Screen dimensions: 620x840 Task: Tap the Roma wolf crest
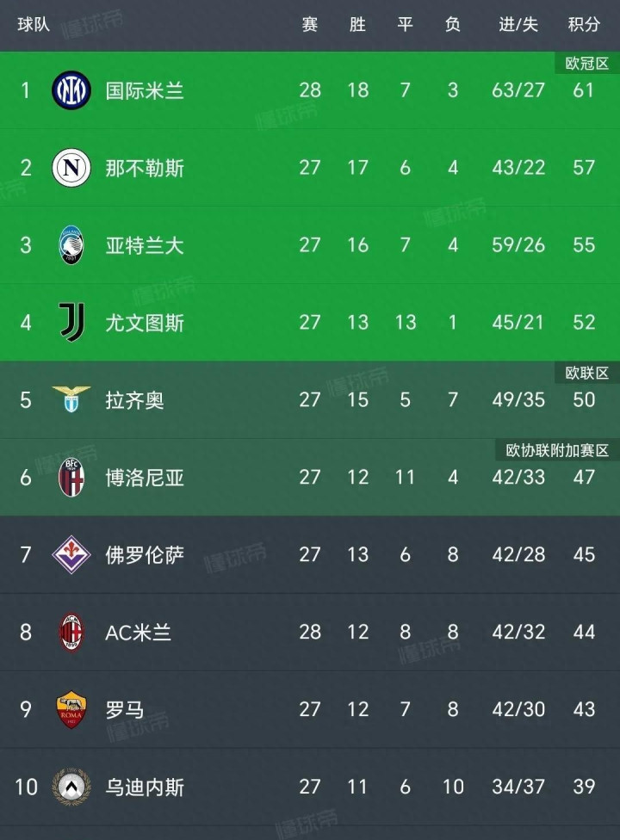point(71,709)
